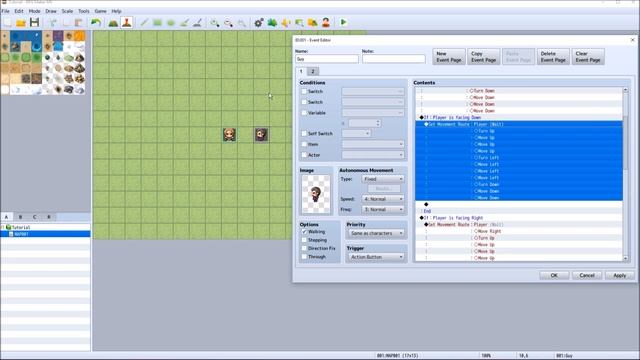Select the Rectangle drawing tool
Screen dimensions: 640x360
tap(158, 22)
